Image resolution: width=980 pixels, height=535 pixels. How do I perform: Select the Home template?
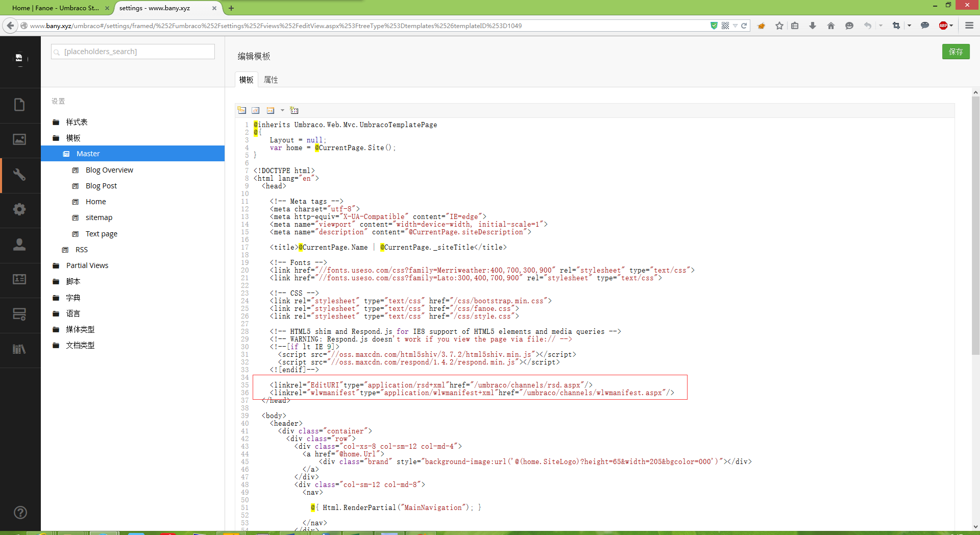(95, 202)
